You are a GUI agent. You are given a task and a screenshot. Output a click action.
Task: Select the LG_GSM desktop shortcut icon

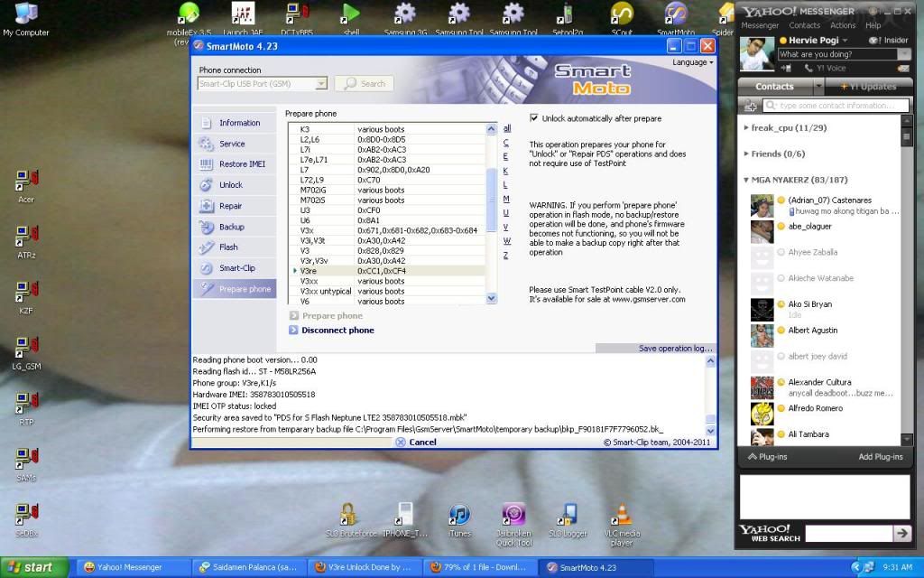(26, 348)
